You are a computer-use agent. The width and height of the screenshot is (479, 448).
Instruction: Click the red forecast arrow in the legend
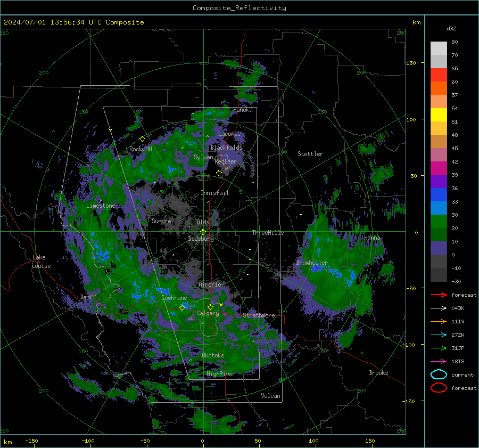pyautogui.click(x=439, y=295)
